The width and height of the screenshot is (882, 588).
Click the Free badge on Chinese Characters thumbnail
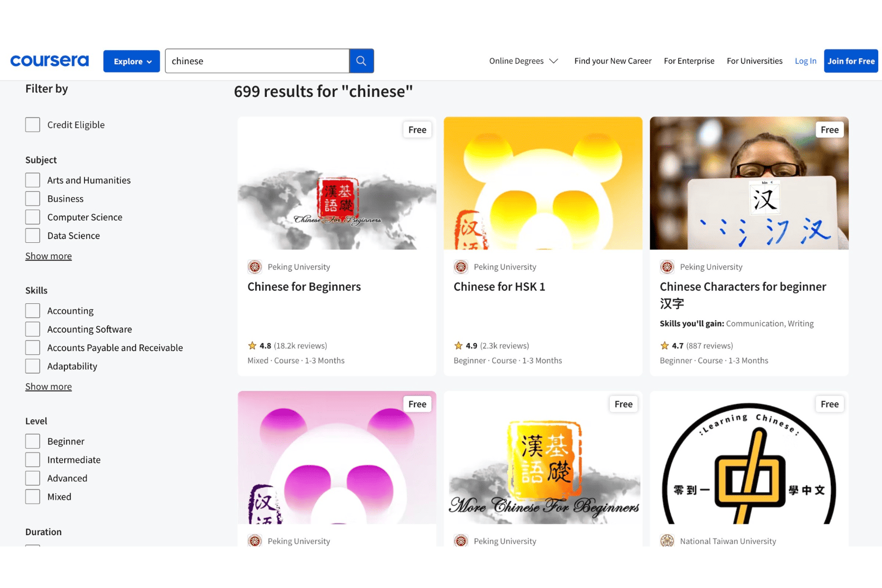(830, 130)
